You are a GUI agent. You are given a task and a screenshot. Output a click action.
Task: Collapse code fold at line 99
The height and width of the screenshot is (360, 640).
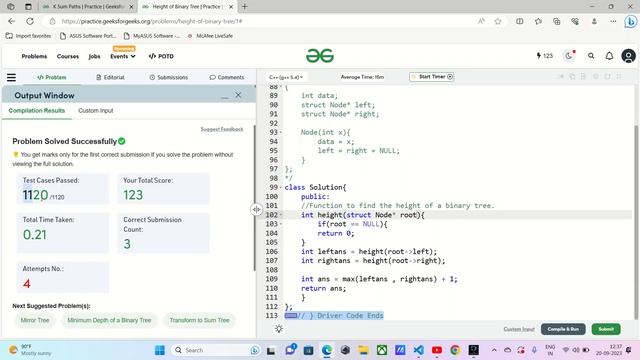(280, 187)
